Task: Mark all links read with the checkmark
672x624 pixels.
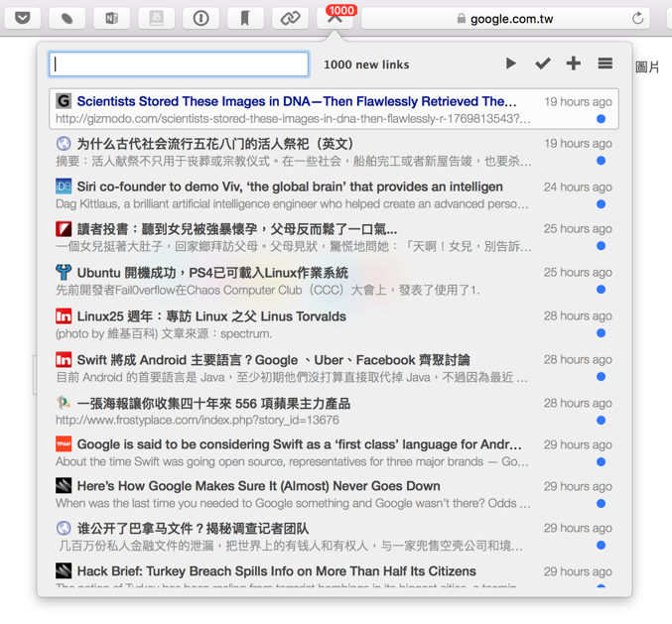Action: click(x=542, y=63)
